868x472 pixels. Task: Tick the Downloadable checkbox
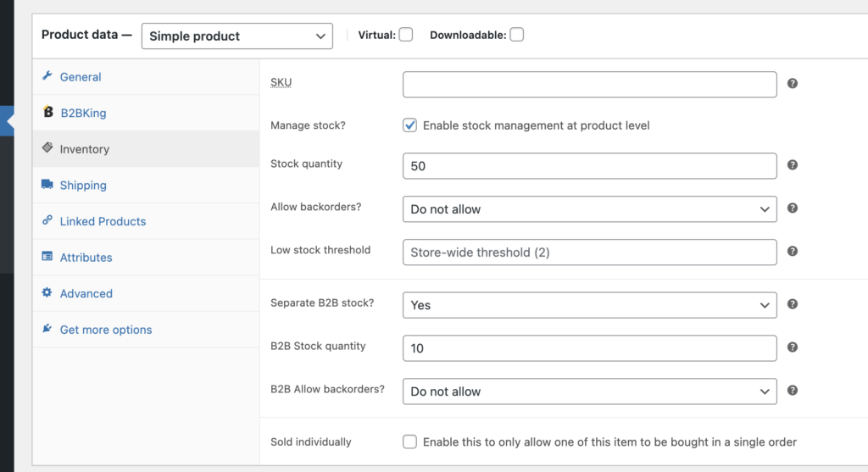[516, 34]
